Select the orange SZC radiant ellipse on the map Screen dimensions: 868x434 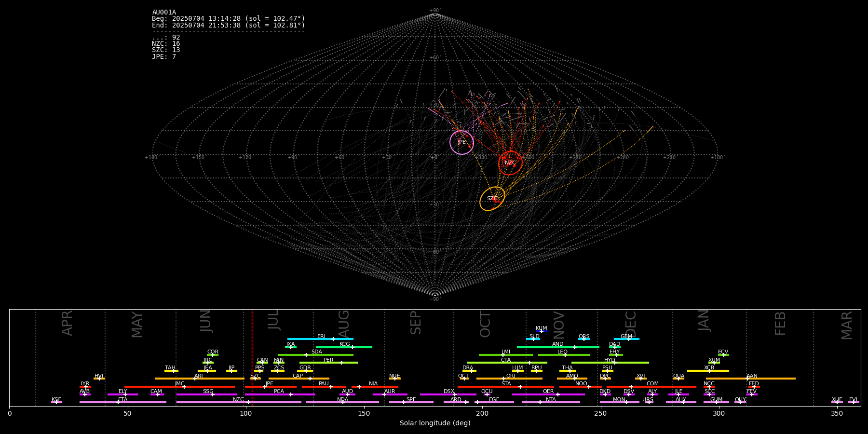coord(492,199)
